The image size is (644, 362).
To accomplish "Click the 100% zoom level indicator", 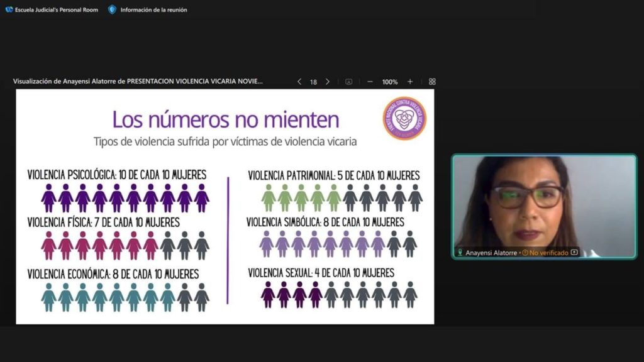I will (x=390, y=82).
